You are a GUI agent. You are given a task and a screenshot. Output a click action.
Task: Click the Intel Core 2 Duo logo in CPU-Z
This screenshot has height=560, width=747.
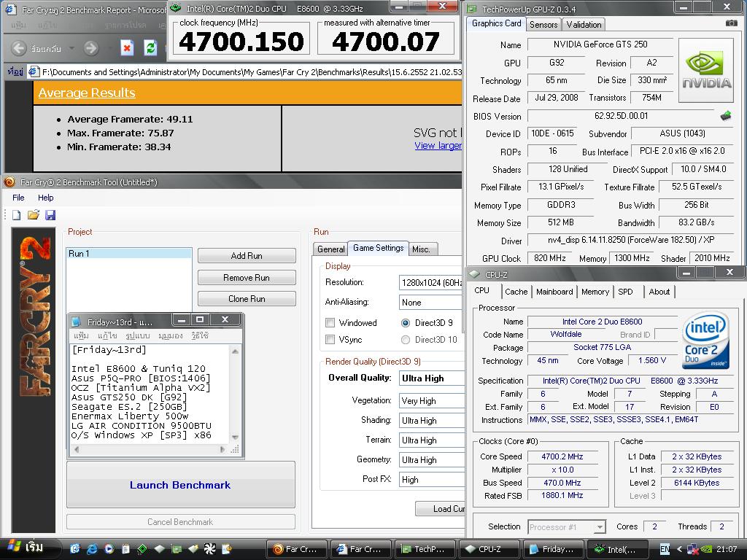[705, 341]
